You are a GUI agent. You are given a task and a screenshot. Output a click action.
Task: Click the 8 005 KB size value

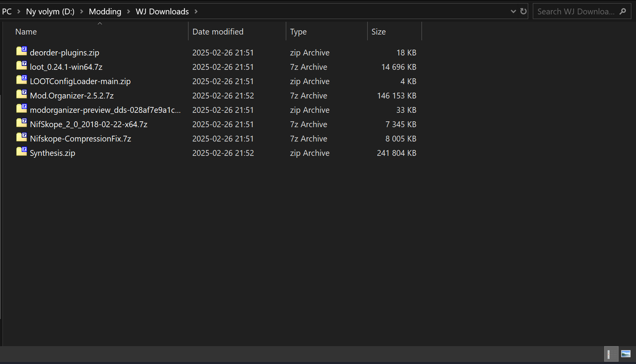[401, 139]
